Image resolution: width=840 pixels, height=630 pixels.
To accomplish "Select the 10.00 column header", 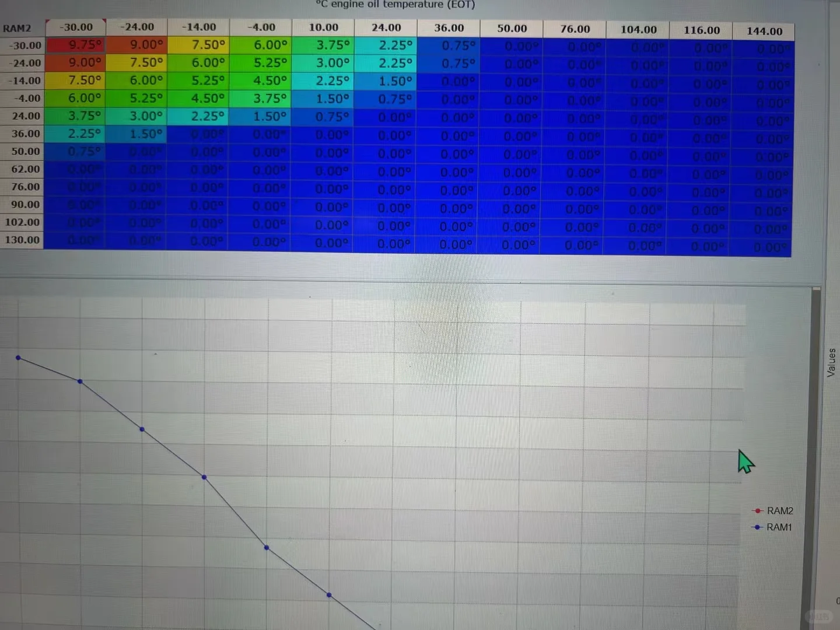I will [x=324, y=27].
